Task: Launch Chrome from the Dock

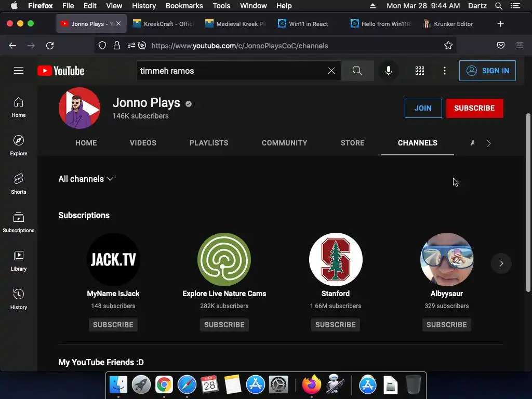Action: 164,385
